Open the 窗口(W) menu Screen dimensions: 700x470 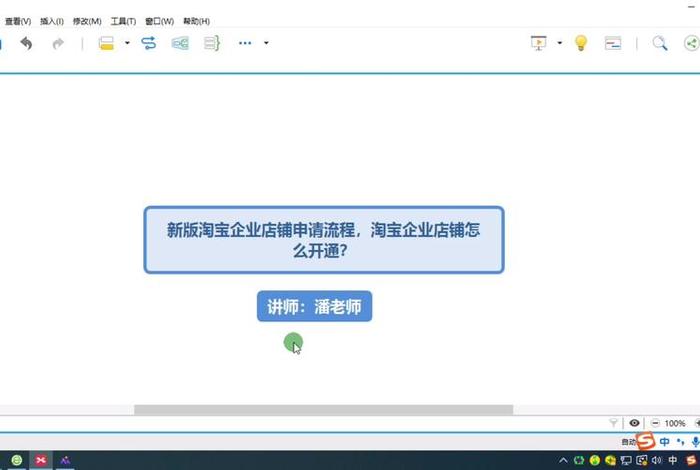(159, 21)
